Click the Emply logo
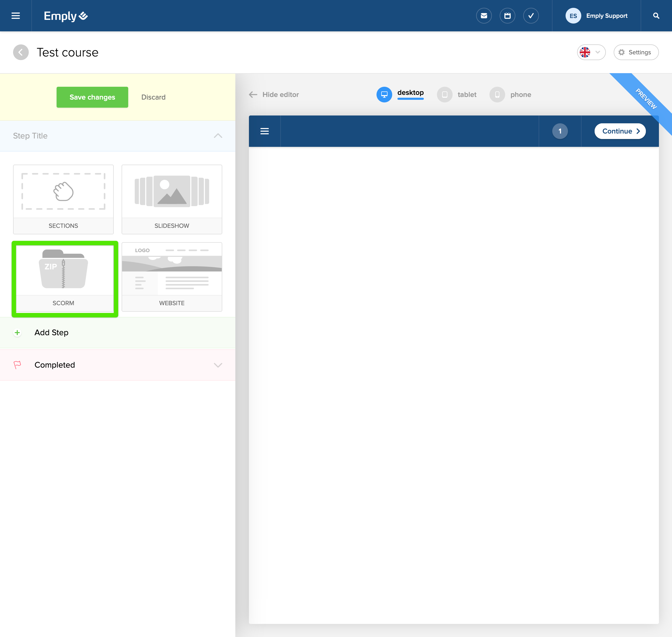The height and width of the screenshot is (637, 672). (x=66, y=16)
